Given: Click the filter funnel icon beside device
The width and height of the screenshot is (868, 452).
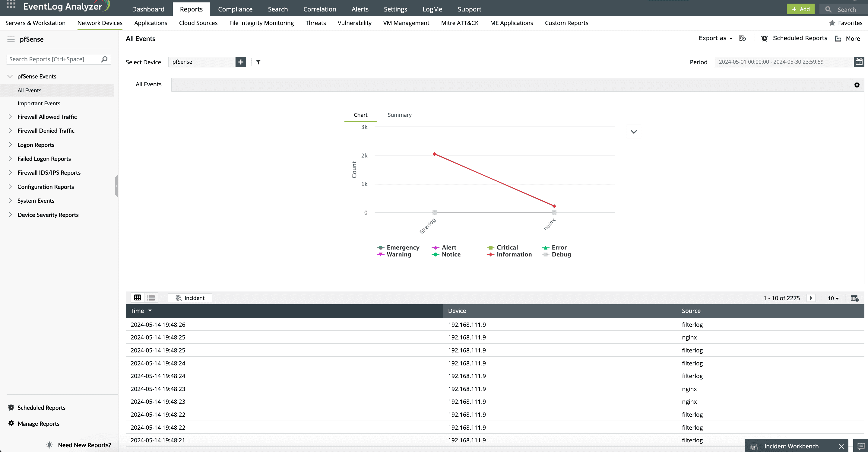Looking at the screenshot, I should [x=258, y=62].
